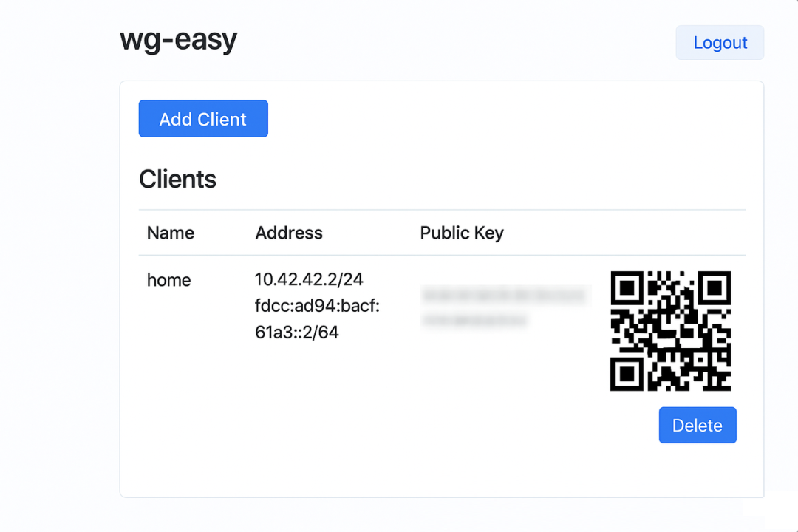The image size is (798, 532).
Task: Click the Public Key column header
Action: pos(462,233)
